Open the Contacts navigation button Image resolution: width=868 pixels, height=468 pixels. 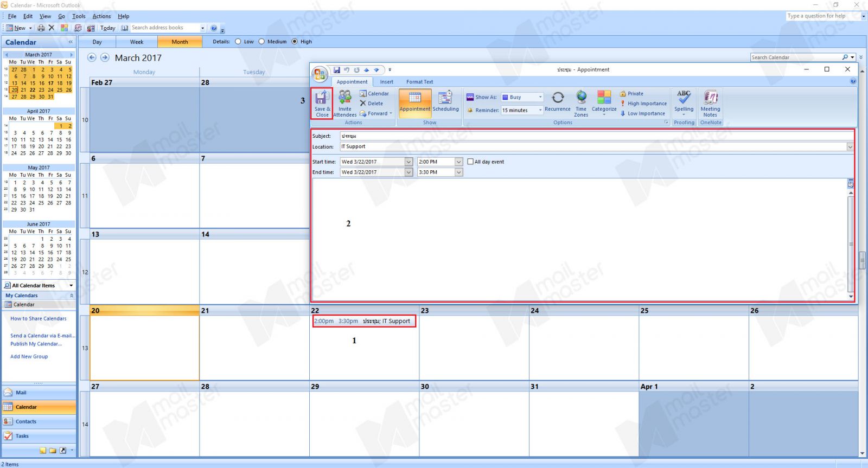(x=39, y=421)
